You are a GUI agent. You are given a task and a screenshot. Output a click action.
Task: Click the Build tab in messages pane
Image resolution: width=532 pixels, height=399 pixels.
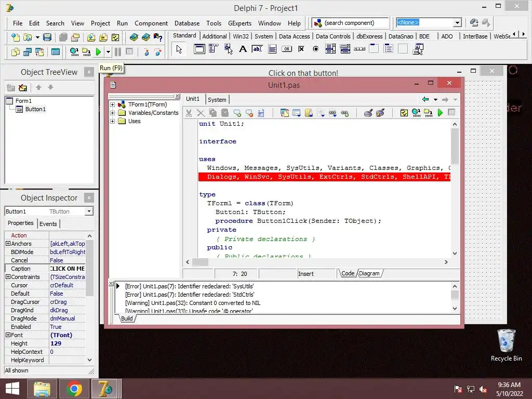pyautogui.click(x=127, y=318)
